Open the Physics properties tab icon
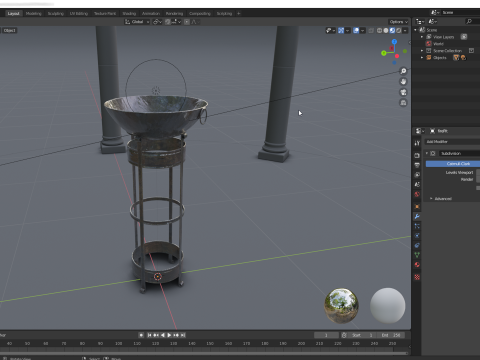 click(x=417, y=236)
